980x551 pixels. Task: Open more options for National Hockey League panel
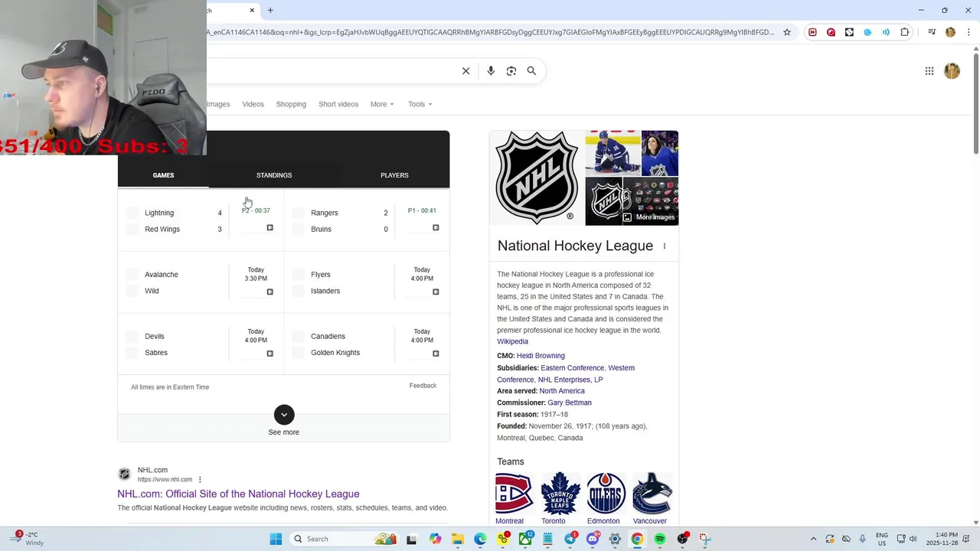click(665, 246)
